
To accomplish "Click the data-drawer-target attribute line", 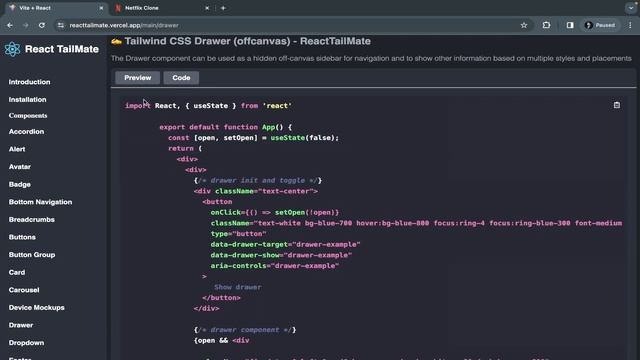I will (x=285, y=244).
